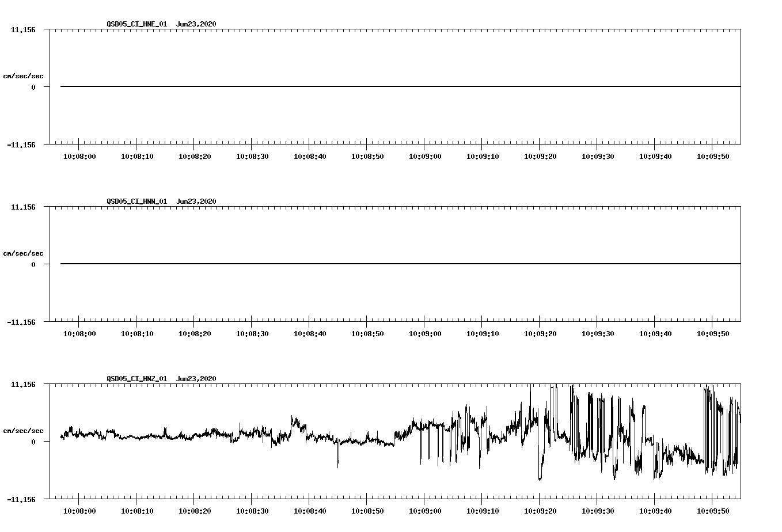Click the cm/sec/sec unit label of HNN plot
This screenshot has height=532, width=782.
(23, 253)
